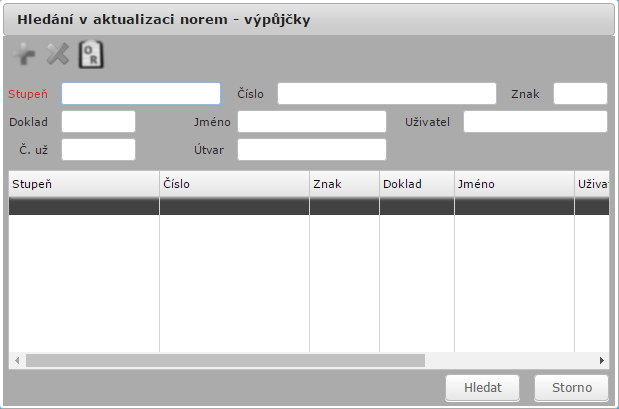The height and width of the screenshot is (409, 619).
Task: Select the Znak input box
Action: point(580,94)
